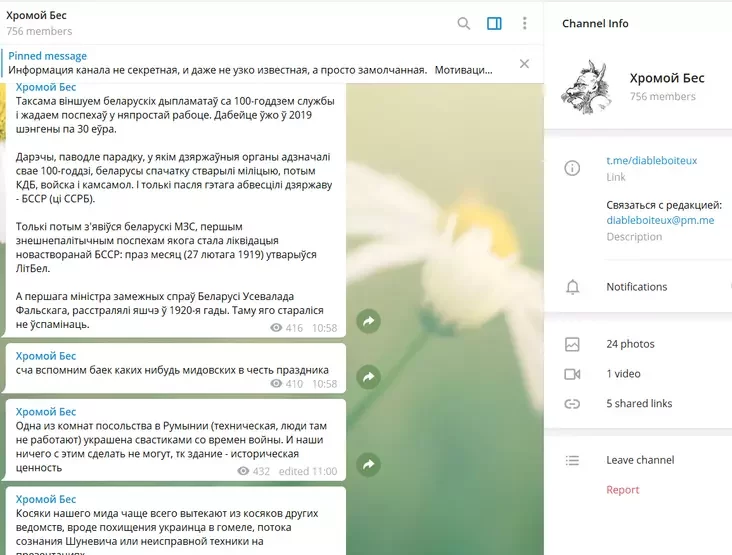Open search in the channel header
Screen dimensions: 732x555
point(464,24)
